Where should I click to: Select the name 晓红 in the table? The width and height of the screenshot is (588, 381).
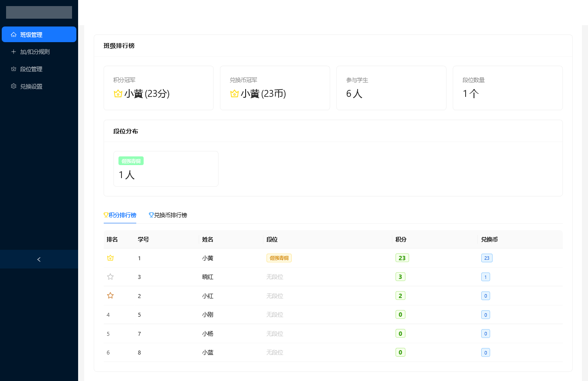208,277
